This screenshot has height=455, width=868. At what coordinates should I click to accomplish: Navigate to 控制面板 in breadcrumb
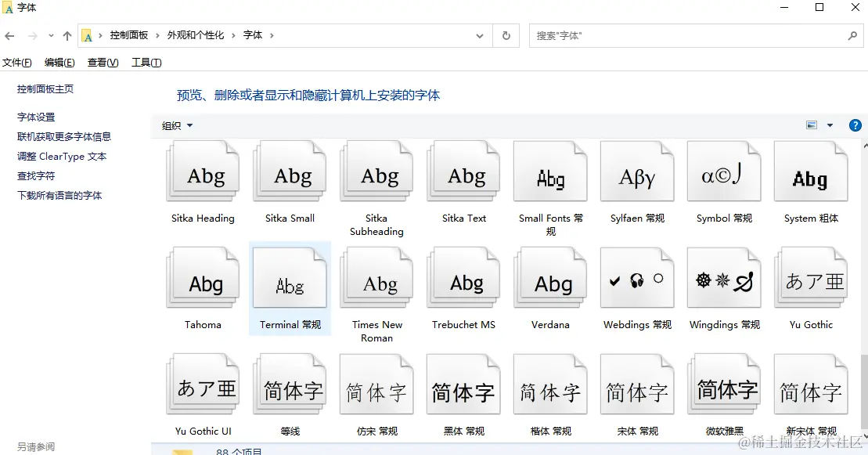point(129,35)
